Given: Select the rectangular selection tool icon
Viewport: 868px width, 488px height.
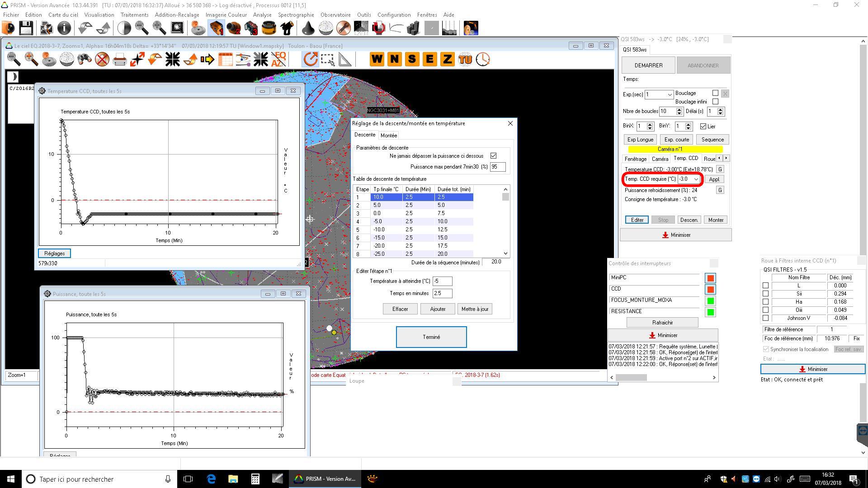Looking at the screenshot, I should 328,59.
